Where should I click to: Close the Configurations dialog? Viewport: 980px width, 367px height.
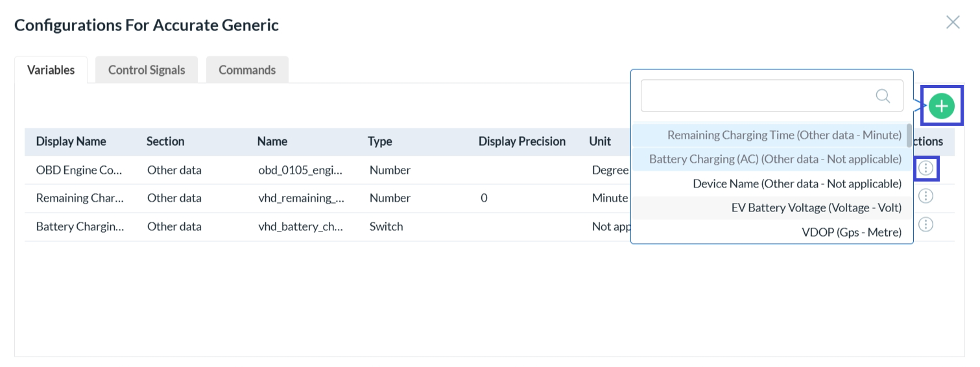point(952,23)
